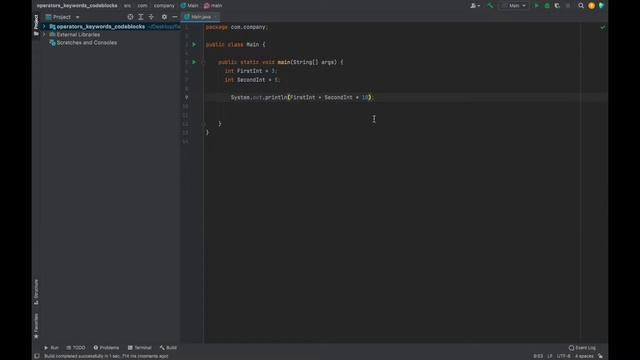
Task: Expand operators_keywords_codeblocks project node
Action: coord(44,27)
